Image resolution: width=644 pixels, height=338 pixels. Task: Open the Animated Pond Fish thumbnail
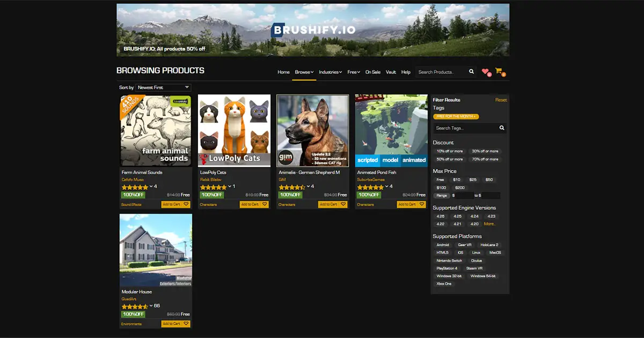(391, 131)
